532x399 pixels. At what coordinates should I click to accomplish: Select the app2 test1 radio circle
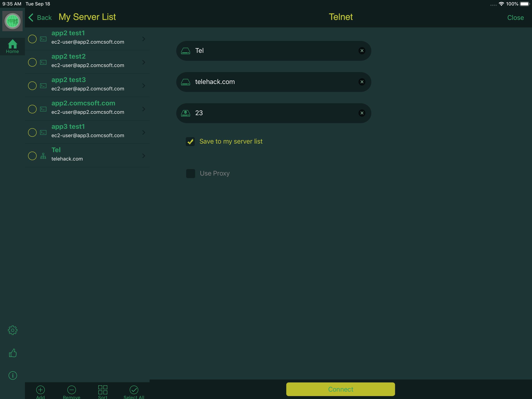32,39
